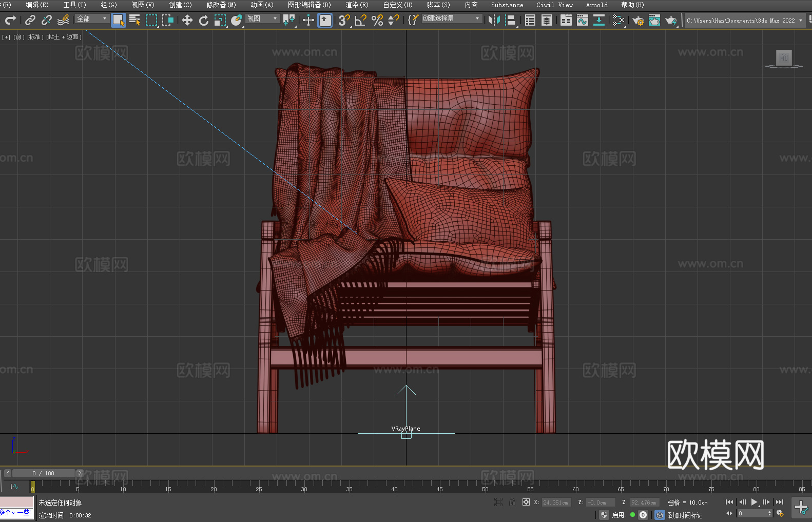Click the Render Production teapot icon
This screenshot has width=812, height=522.
click(x=671, y=20)
